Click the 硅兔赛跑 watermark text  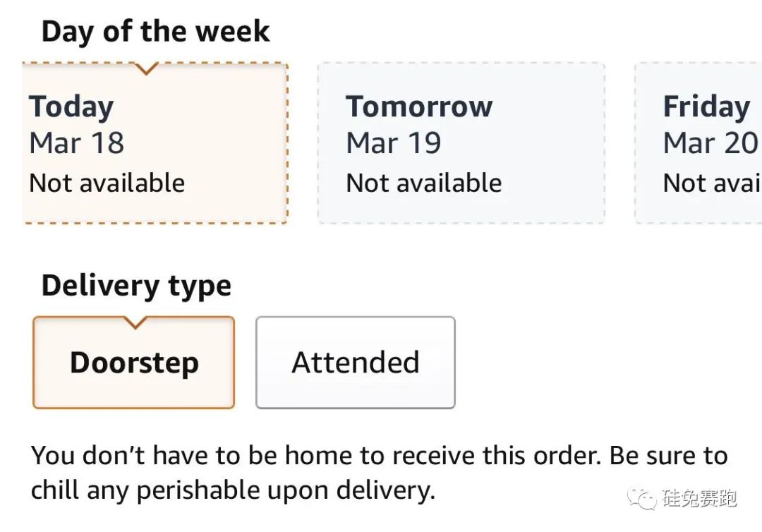click(699, 498)
